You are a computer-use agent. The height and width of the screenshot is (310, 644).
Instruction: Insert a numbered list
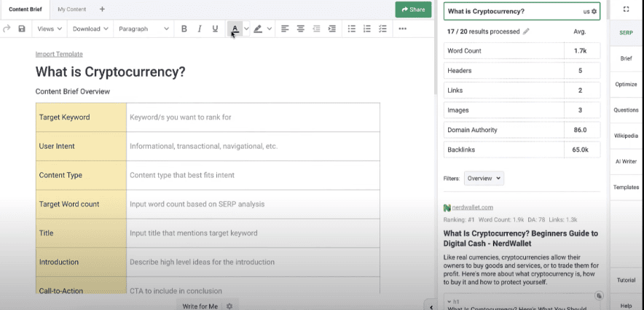click(x=366, y=29)
